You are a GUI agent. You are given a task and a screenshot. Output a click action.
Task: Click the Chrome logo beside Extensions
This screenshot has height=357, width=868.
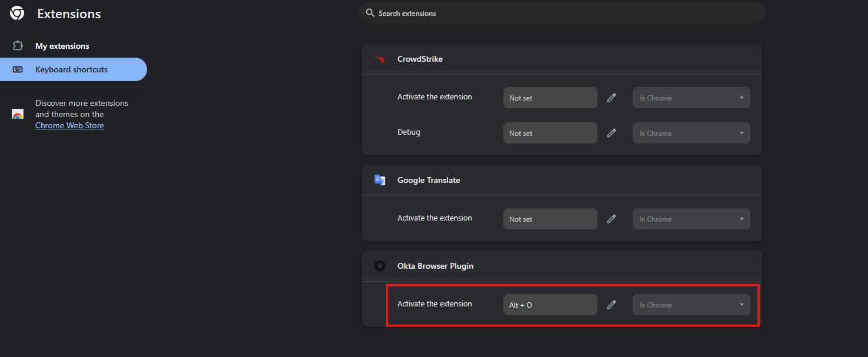(x=17, y=14)
